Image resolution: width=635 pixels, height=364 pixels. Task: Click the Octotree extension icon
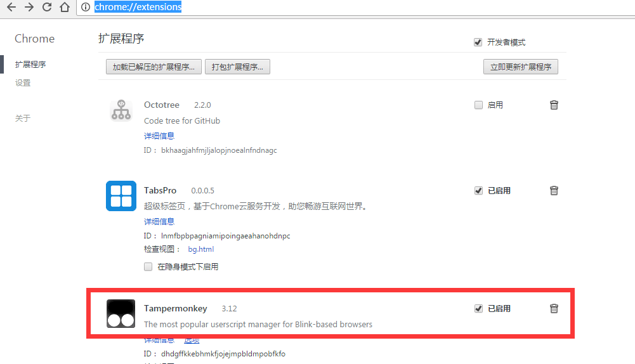point(121,110)
